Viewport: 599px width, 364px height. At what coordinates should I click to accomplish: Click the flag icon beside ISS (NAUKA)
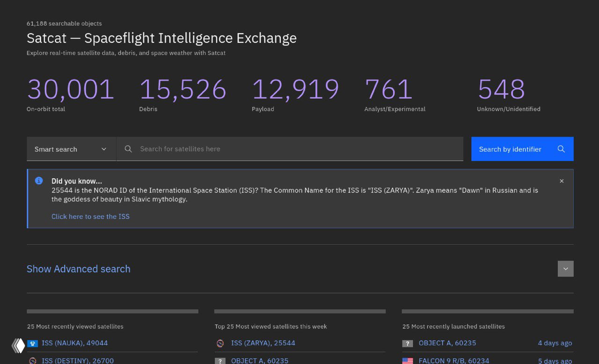pyautogui.click(x=32, y=343)
